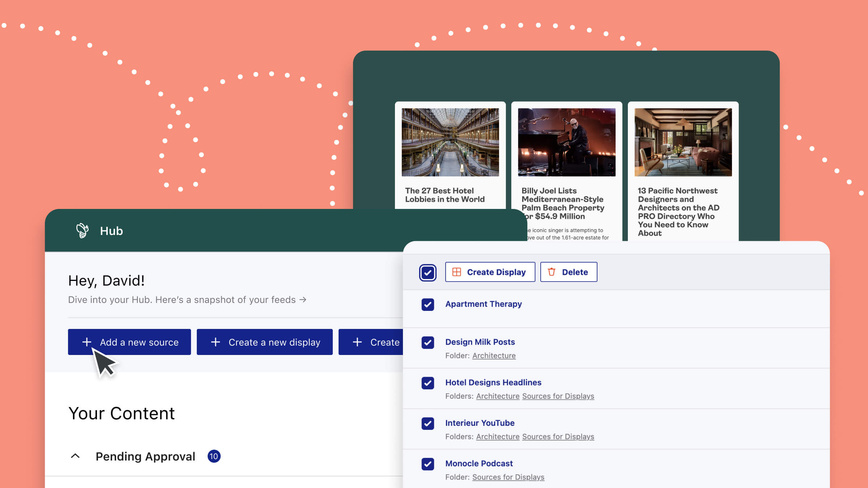Uncheck the Apartment Therapy checkbox
This screenshot has width=868, height=488.
pos(427,304)
